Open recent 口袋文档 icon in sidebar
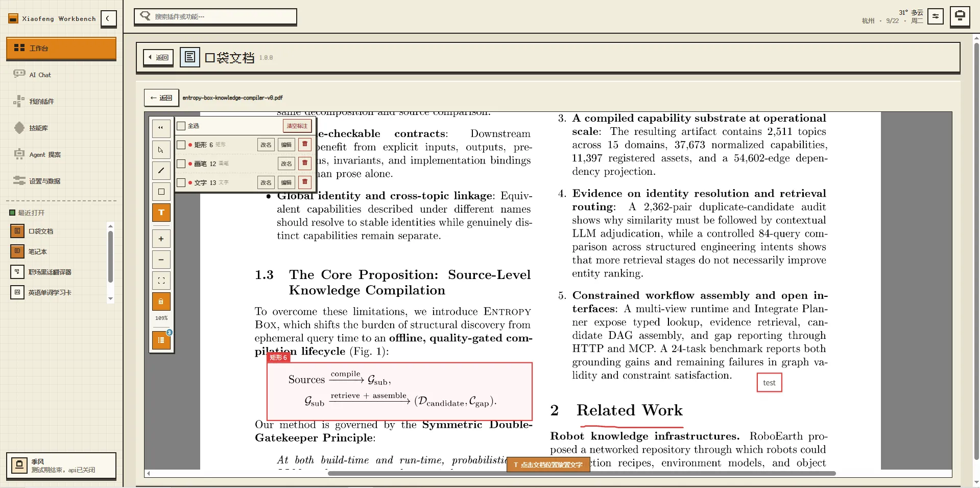 (17, 231)
